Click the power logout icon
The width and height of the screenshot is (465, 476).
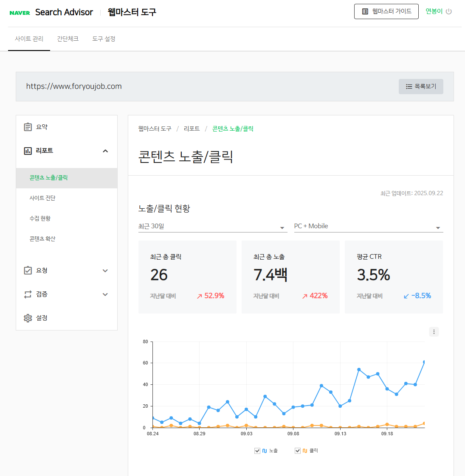(x=449, y=11)
